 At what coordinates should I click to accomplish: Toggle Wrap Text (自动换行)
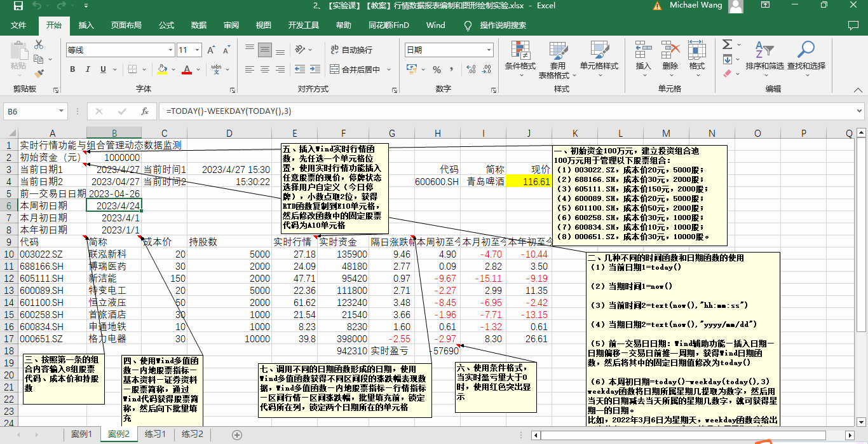351,50
